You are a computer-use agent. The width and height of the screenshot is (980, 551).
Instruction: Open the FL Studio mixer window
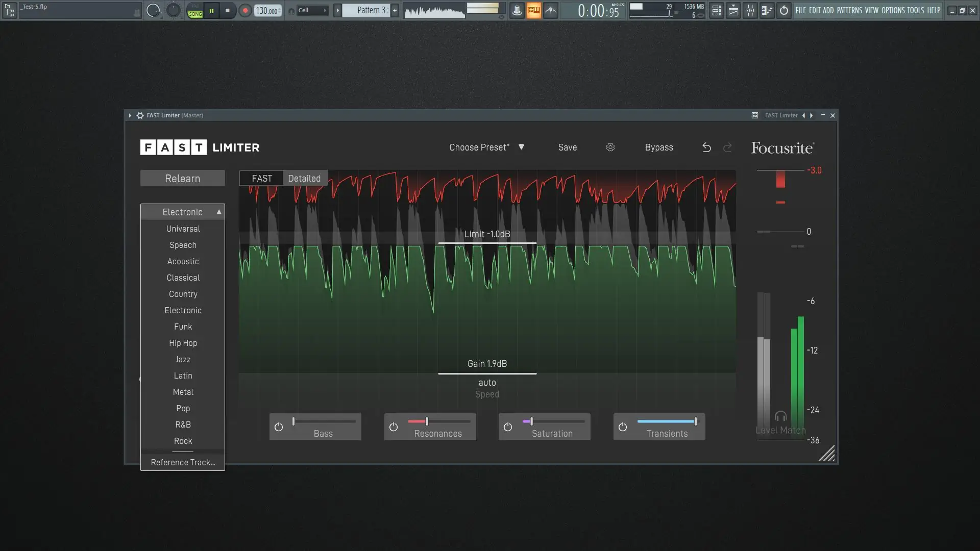click(750, 10)
